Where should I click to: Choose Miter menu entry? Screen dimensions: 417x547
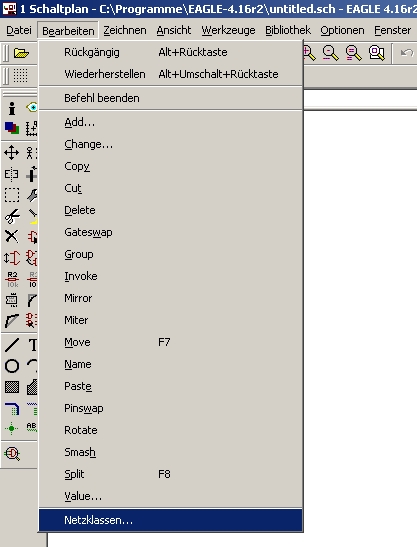[171, 320]
